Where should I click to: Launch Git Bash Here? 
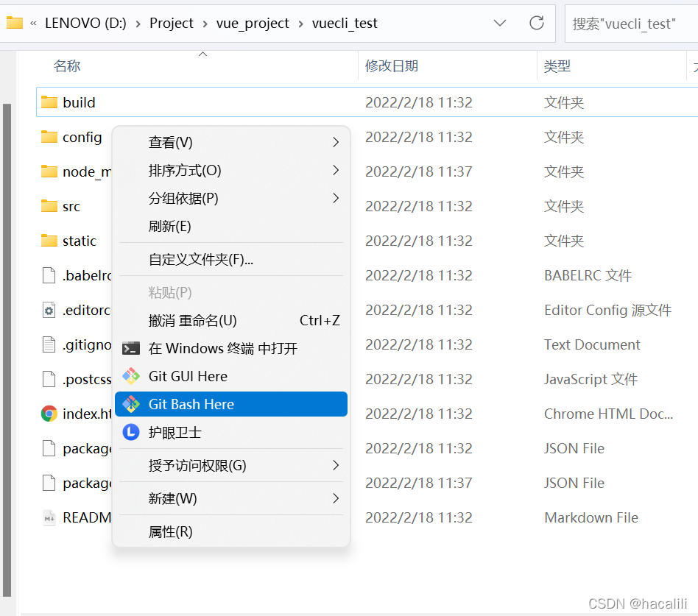click(231, 404)
